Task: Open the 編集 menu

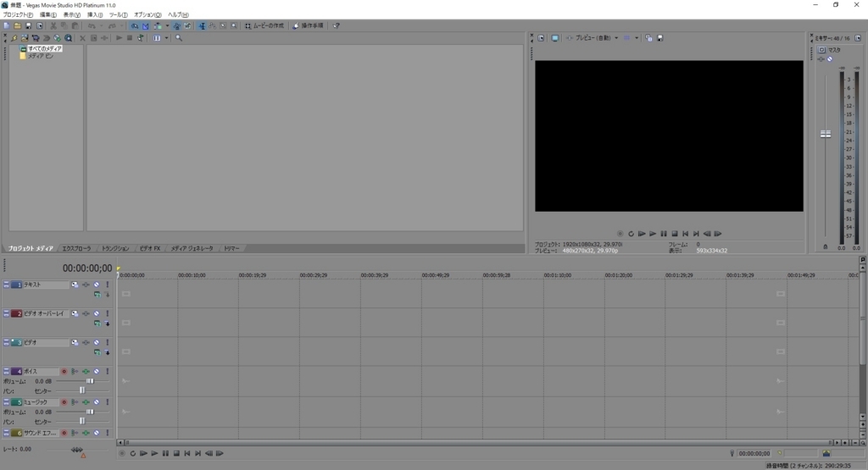Action: click(x=48, y=15)
